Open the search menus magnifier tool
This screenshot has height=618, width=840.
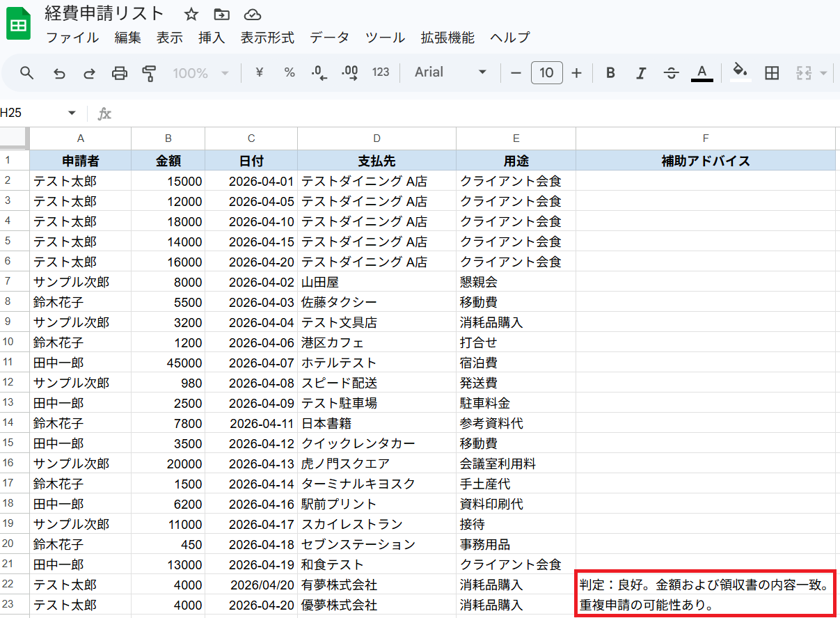point(26,72)
